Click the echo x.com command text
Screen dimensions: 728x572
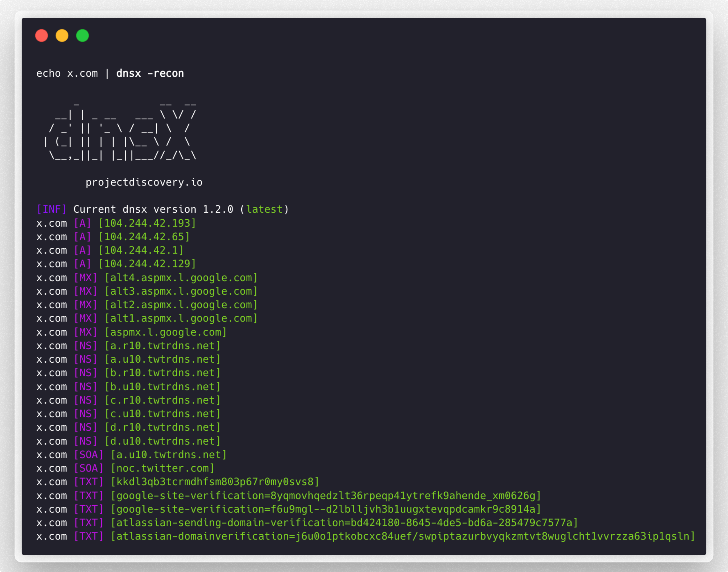(67, 73)
